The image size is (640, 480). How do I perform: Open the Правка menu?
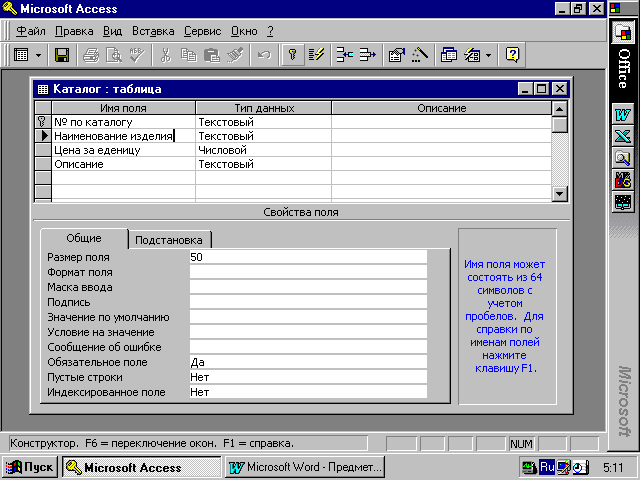74,31
